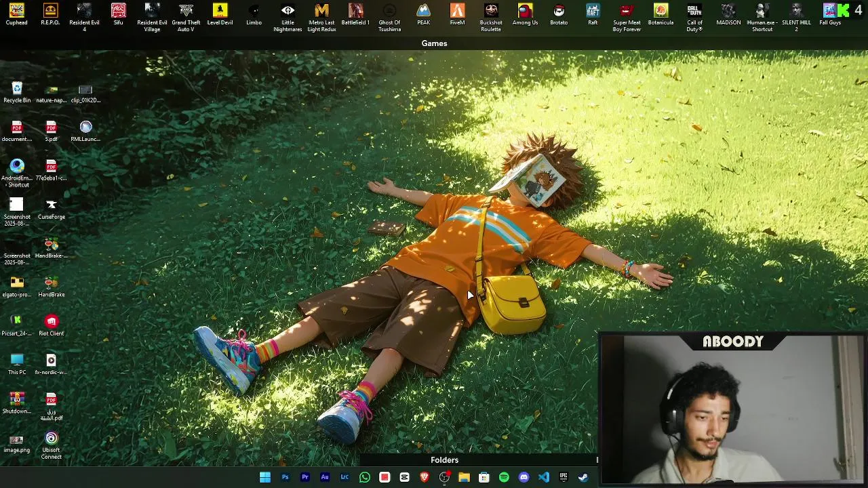Open Little Nightmares shortcut
This screenshot has width=868, height=488.
click(288, 18)
